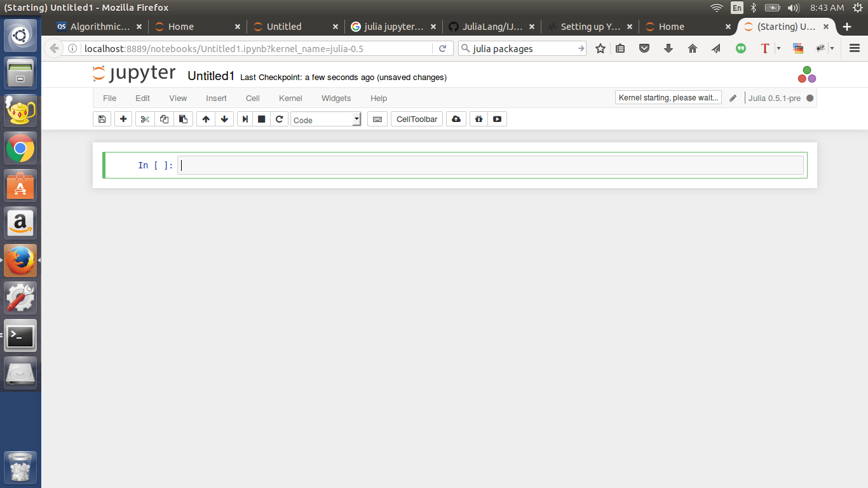Switch to the Algorithmic tab
Viewport: 868px width, 488px height.
pyautogui.click(x=99, y=27)
